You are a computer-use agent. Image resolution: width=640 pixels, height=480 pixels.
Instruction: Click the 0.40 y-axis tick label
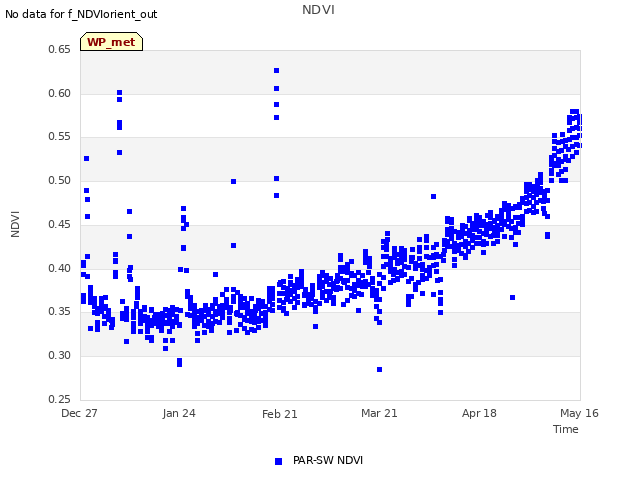coord(60,269)
